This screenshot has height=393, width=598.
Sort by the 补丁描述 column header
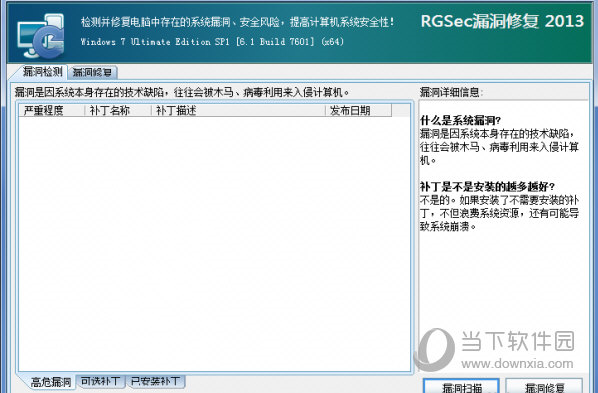[x=238, y=111]
